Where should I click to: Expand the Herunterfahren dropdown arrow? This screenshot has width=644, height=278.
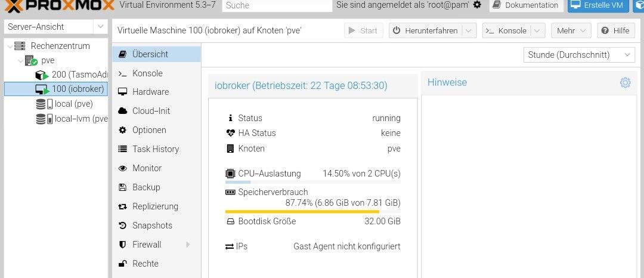click(x=469, y=31)
